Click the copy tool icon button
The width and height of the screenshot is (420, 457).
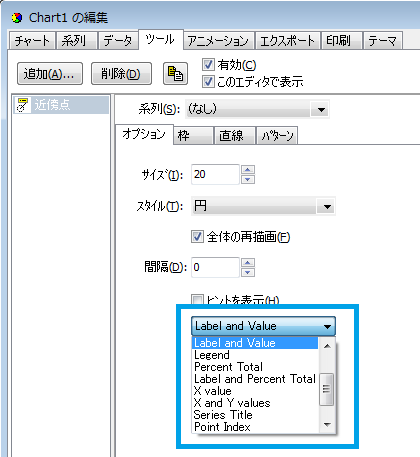175,73
